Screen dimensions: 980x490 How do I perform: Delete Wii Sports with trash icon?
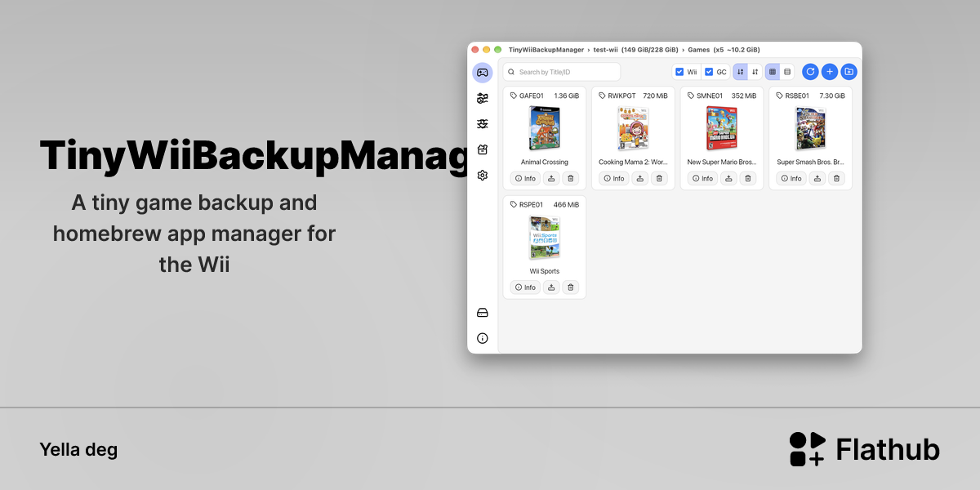(x=571, y=287)
